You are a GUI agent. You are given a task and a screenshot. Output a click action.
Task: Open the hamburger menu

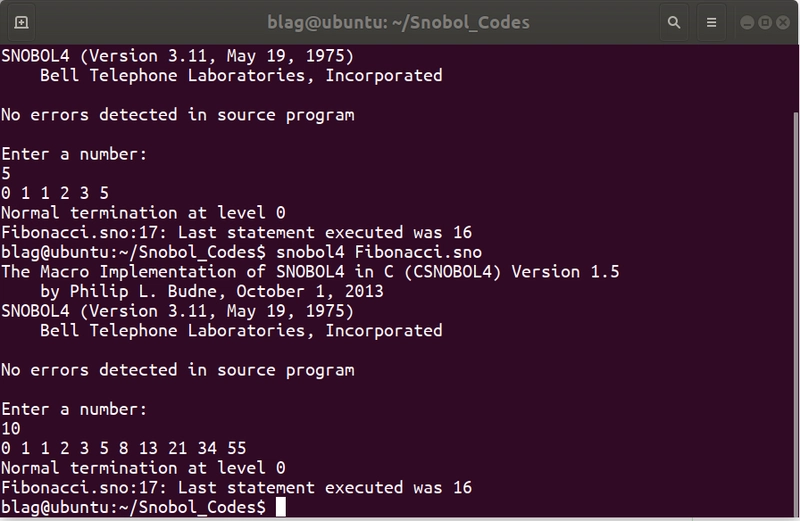pos(714,21)
